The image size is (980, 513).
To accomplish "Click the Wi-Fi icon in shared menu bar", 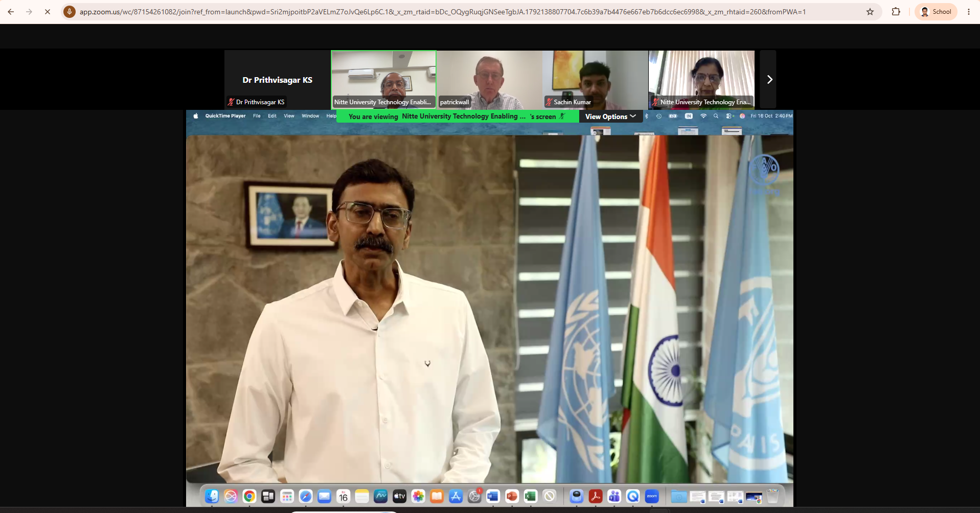I will coord(703,116).
